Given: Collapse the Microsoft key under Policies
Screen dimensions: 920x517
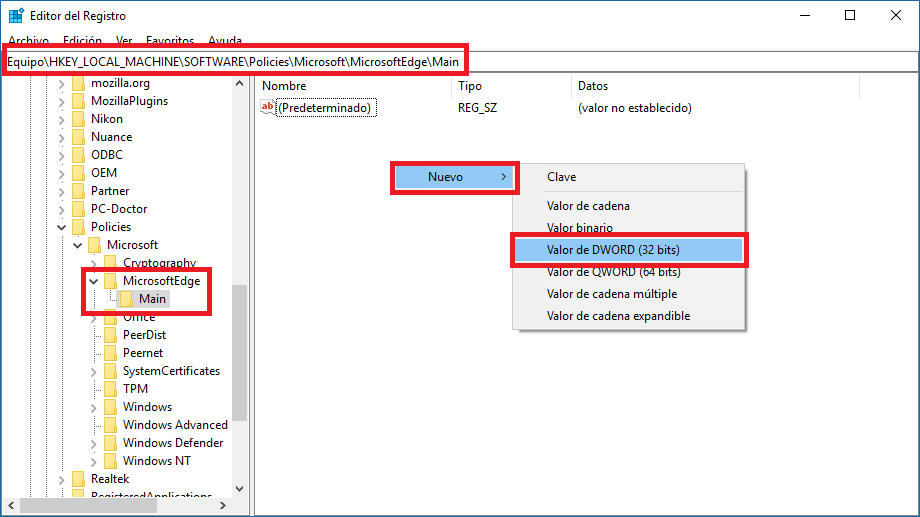Looking at the screenshot, I should point(77,245).
